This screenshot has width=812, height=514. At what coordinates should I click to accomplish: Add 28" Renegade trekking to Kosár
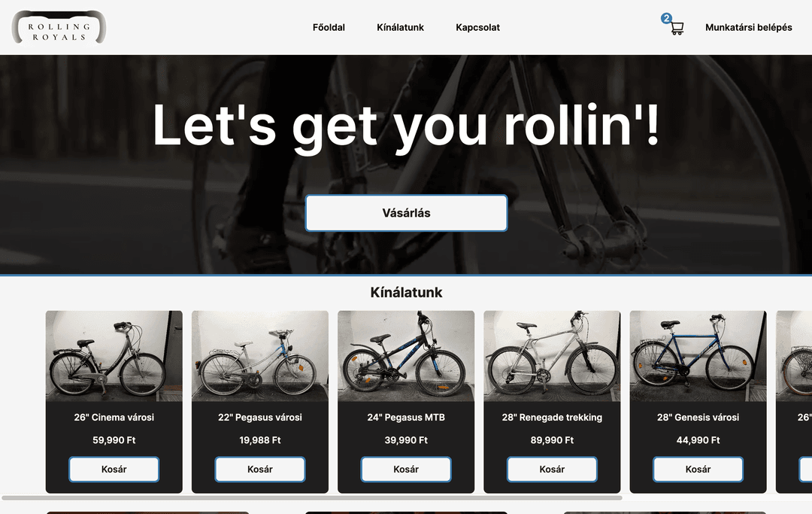(x=552, y=470)
